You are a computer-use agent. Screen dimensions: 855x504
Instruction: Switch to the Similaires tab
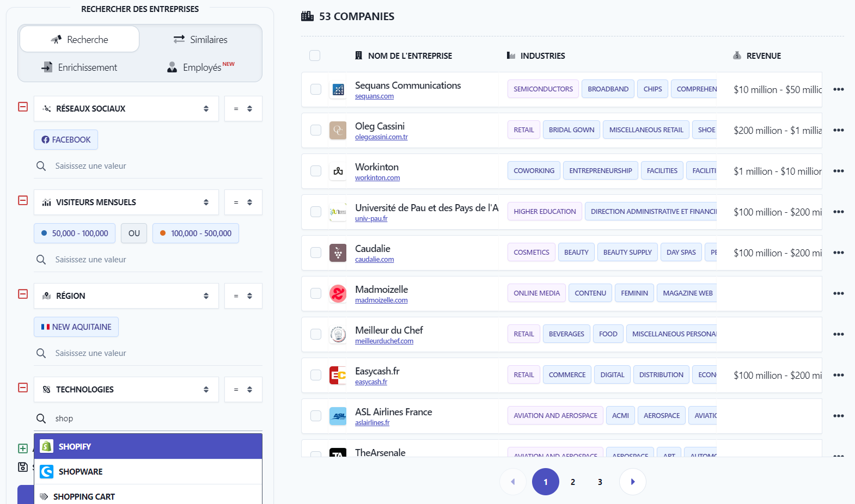click(x=200, y=39)
